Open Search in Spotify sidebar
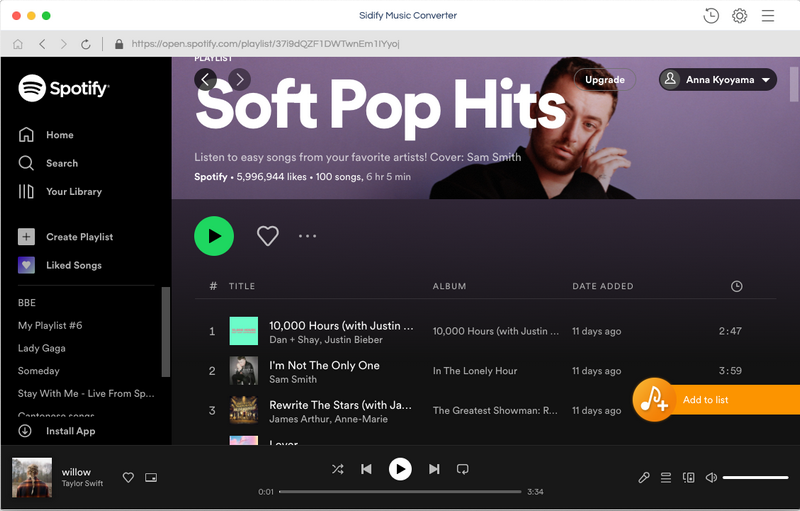Viewport: 800px width, 511px height. (x=48, y=163)
